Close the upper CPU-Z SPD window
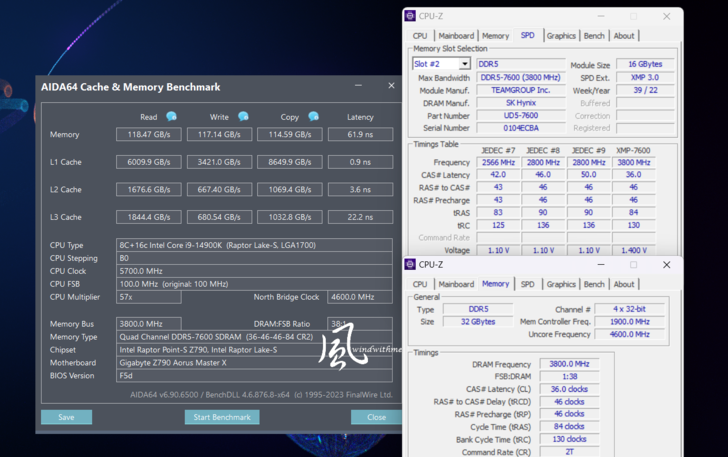 coord(667,16)
